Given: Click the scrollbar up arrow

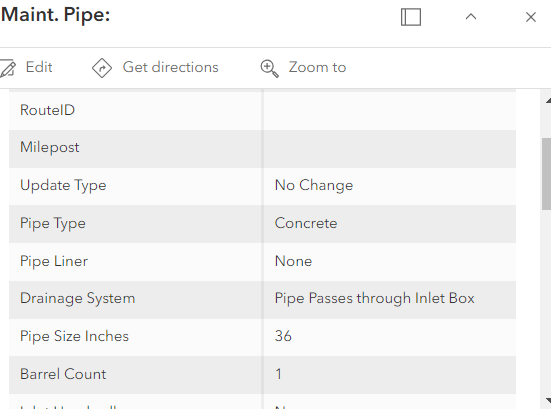Looking at the screenshot, I should click(548, 101).
